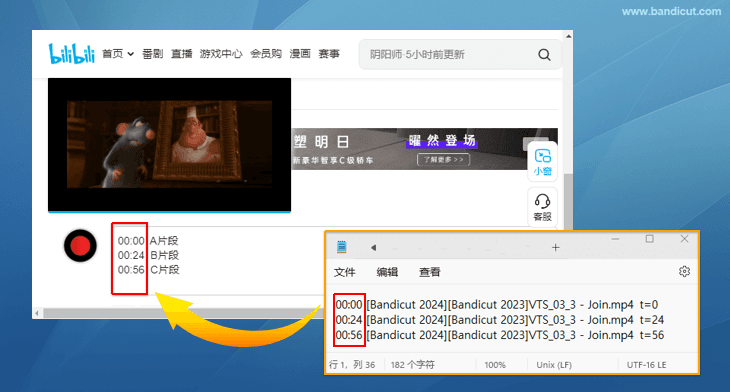The image size is (730, 392).
Task: Click the Unix (LF) line ending status
Action: tap(554, 365)
